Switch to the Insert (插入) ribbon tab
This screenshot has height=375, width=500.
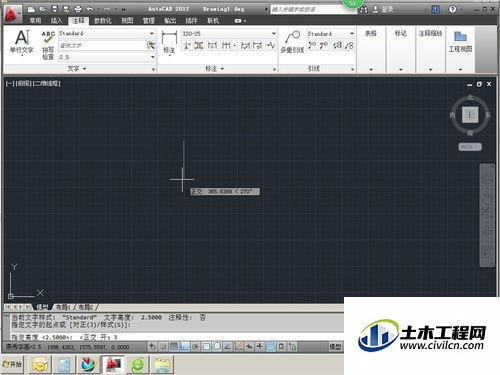56,21
